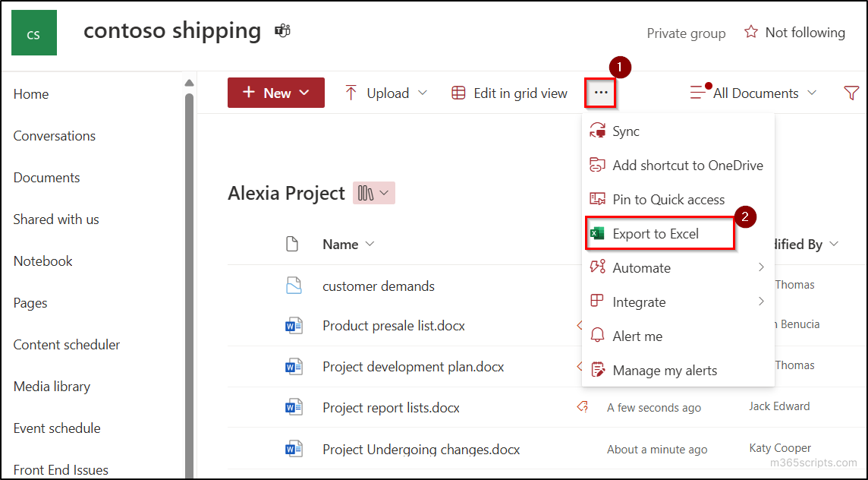Switch to Edit in grid view

(x=508, y=92)
